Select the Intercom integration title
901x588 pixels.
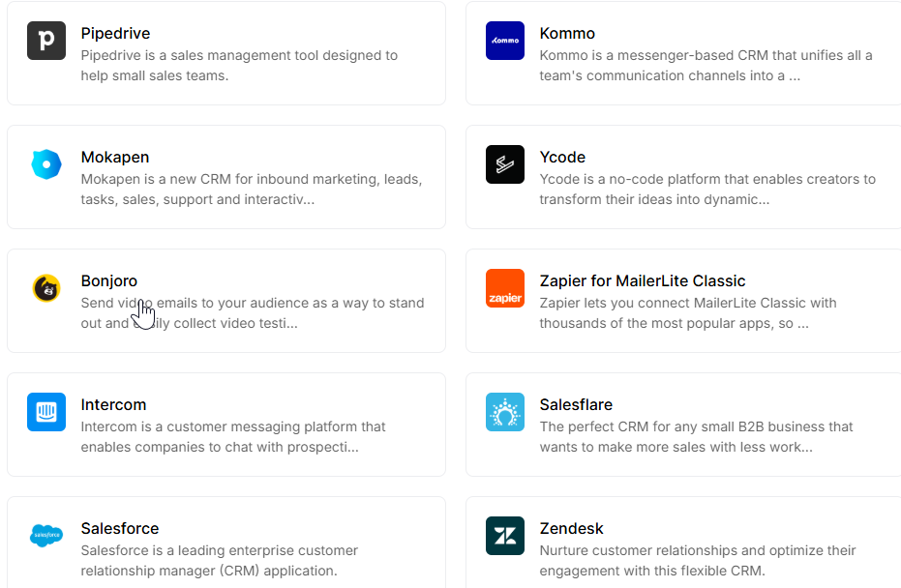tap(113, 405)
